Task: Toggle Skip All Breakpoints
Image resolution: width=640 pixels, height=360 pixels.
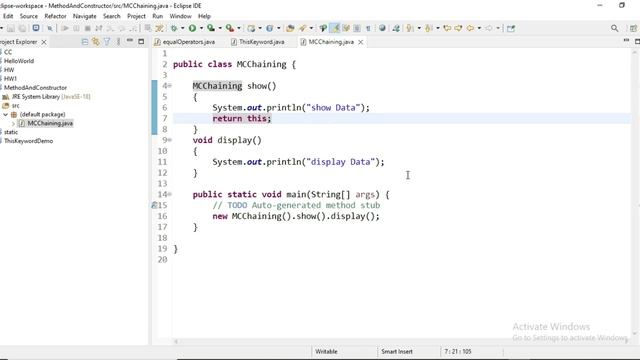Action: pyautogui.click(x=50, y=28)
